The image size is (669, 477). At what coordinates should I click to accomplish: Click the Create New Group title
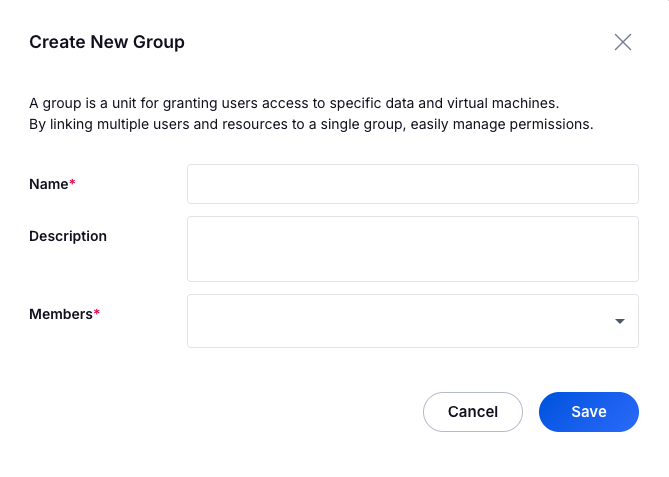tap(107, 42)
